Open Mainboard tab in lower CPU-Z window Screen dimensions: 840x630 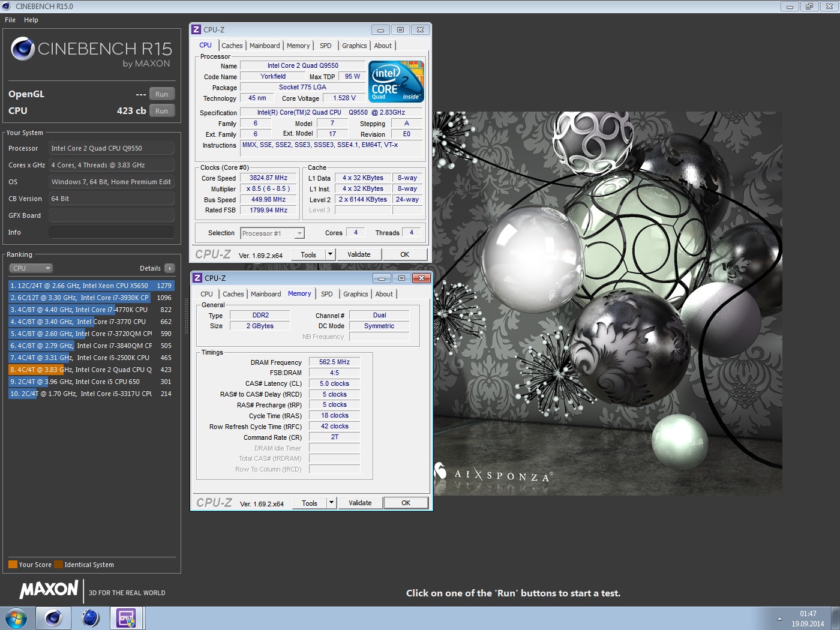click(x=266, y=294)
